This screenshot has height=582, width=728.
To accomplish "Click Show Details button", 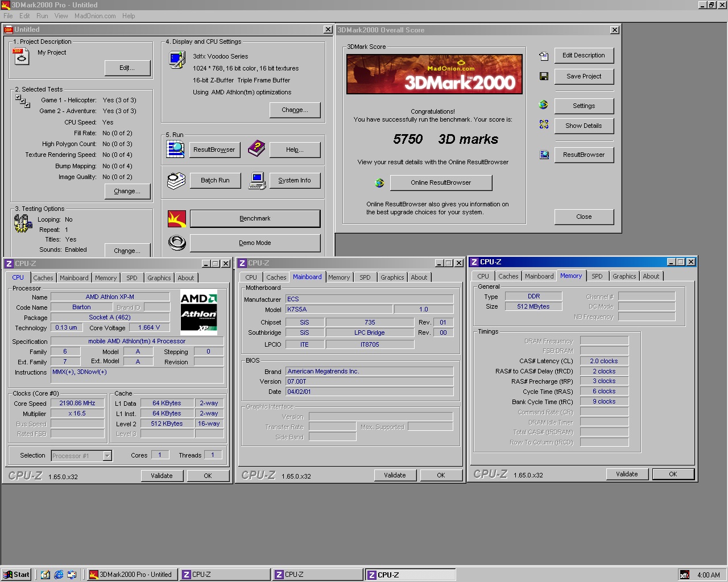I will coord(584,126).
